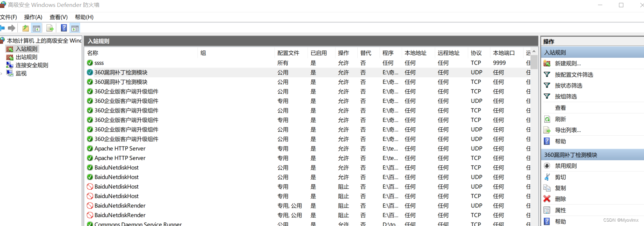Click 刷新 in the actions pane
The width and height of the screenshot is (644, 226).
560,119
